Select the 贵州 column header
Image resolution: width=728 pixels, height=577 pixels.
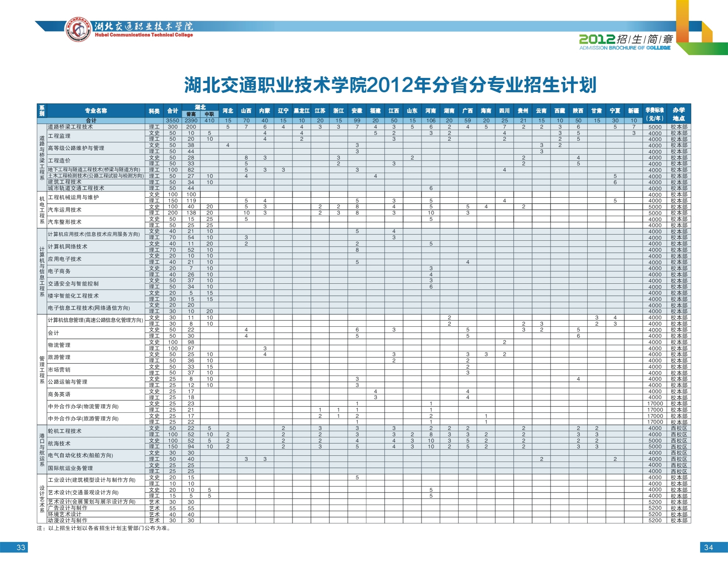pyautogui.click(x=523, y=111)
